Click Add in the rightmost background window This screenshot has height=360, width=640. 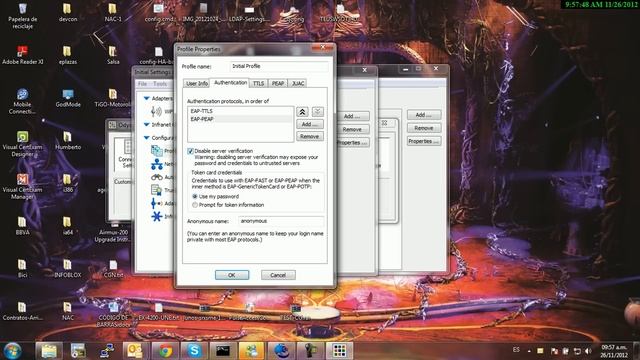[424, 115]
